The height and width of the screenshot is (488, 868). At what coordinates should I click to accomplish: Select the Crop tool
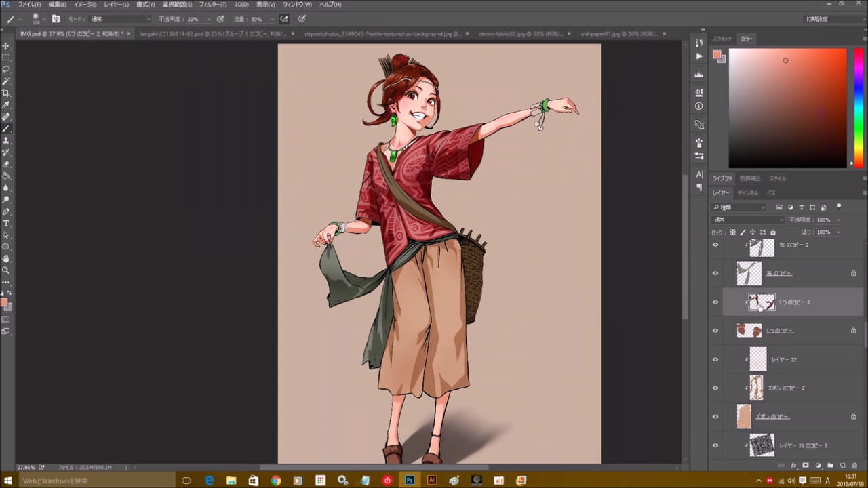6,93
